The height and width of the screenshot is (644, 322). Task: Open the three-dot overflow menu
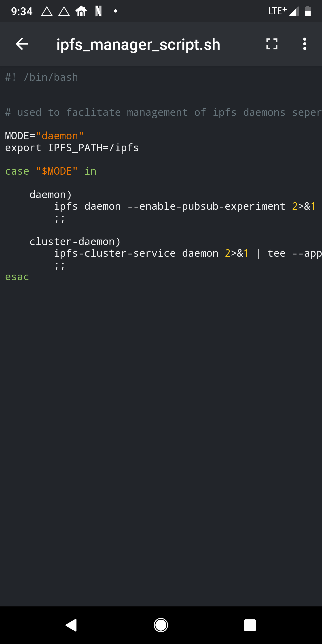(x=305, y=44)
